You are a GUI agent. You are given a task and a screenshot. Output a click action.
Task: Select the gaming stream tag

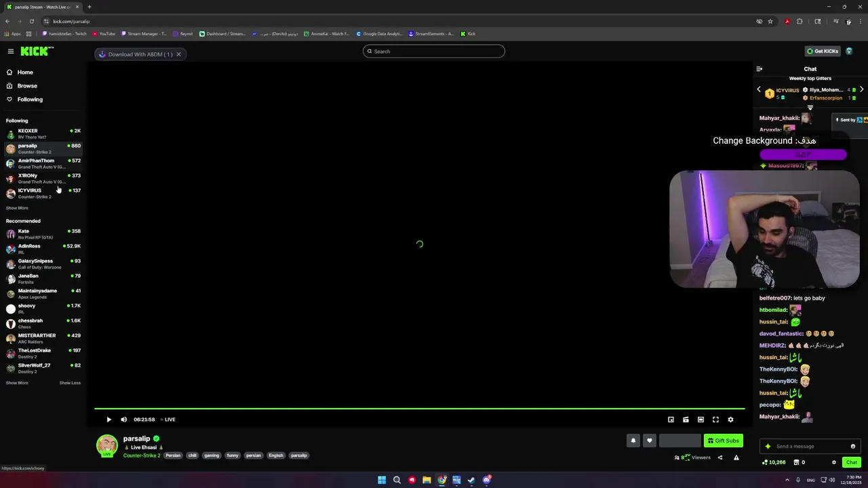(212, 455)
